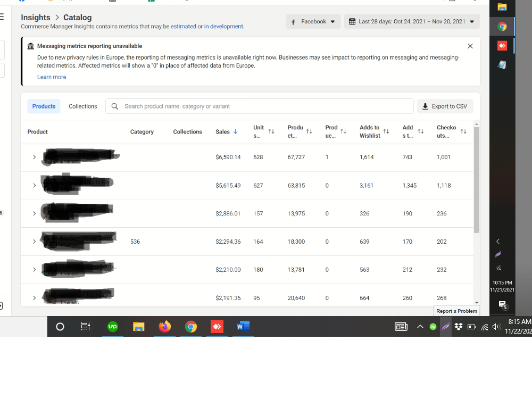Sort by the Produ ct... column
This screenshot has height=399, width=532.
(x=309, y=131)
